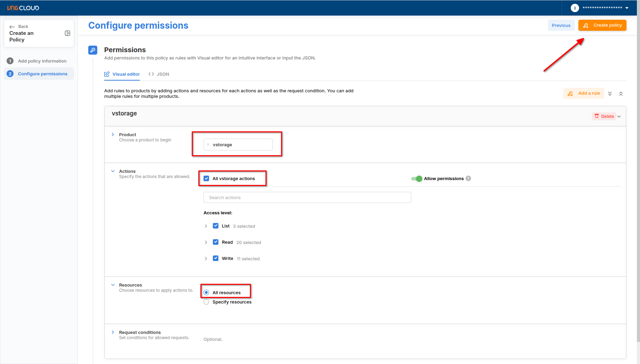
Task: Expand the List access level group
Action: click(206, 226)
